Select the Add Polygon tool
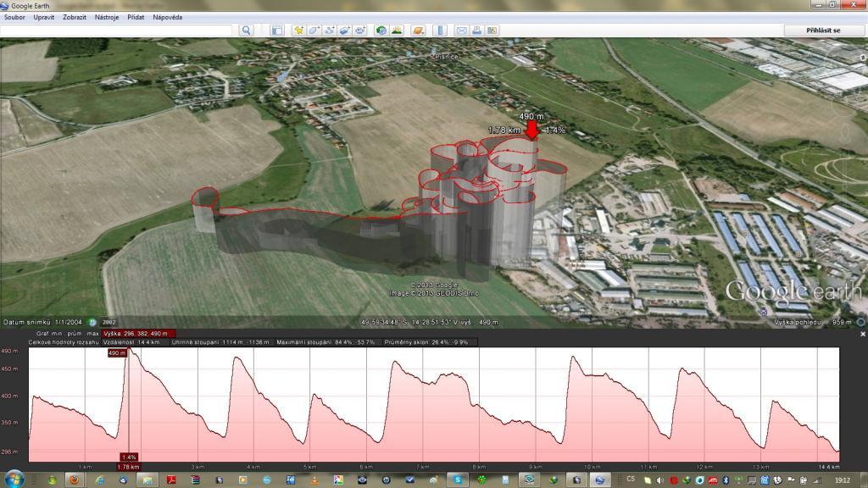This screenshot has height=488, width=868. pyautogui.click(x=314, y=30)
